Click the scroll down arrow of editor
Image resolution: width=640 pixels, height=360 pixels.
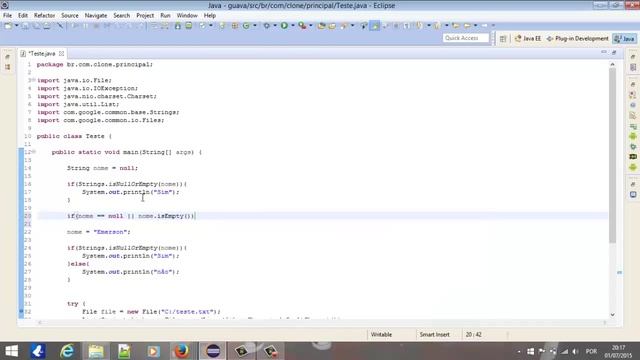coord(612,315)
